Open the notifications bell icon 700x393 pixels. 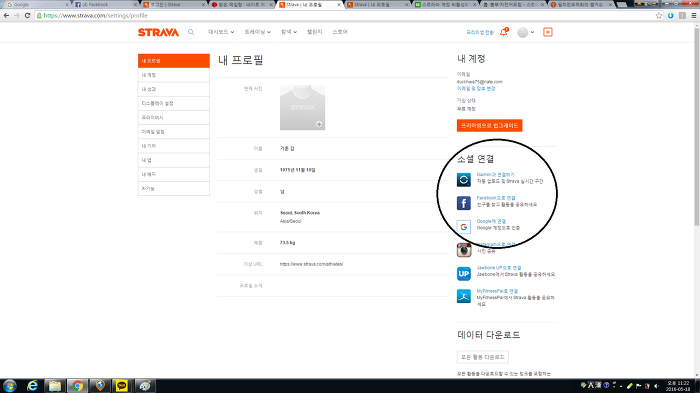tap(504, 32)
